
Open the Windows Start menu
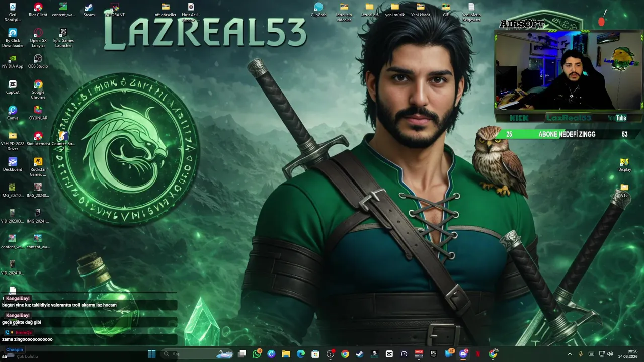pos(151,354)
